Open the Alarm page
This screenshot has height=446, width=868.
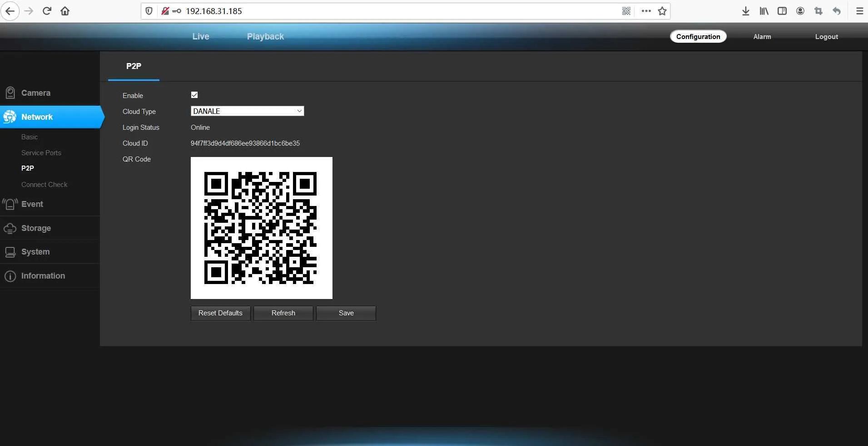click(762, 37)
